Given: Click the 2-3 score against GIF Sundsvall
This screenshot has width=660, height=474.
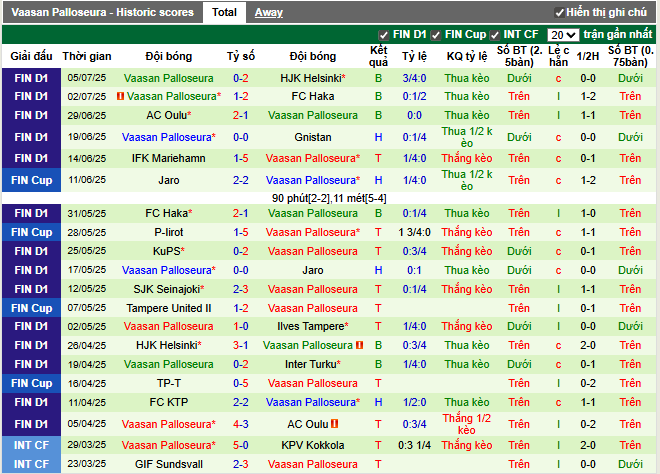Looking at the screenshot, I should tap(241, 464).
